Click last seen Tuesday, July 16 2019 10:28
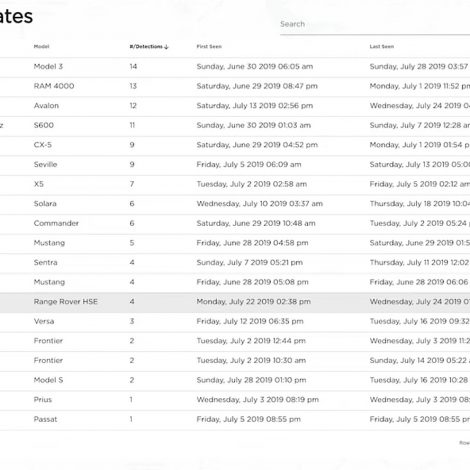The width and height of the screenshot is (470, 470). click(419, 380)
